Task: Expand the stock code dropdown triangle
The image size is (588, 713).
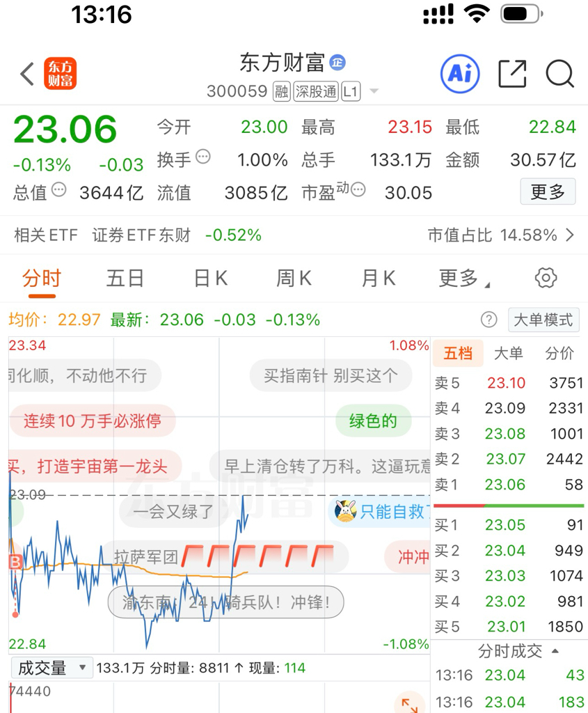Action: (374, 91)
